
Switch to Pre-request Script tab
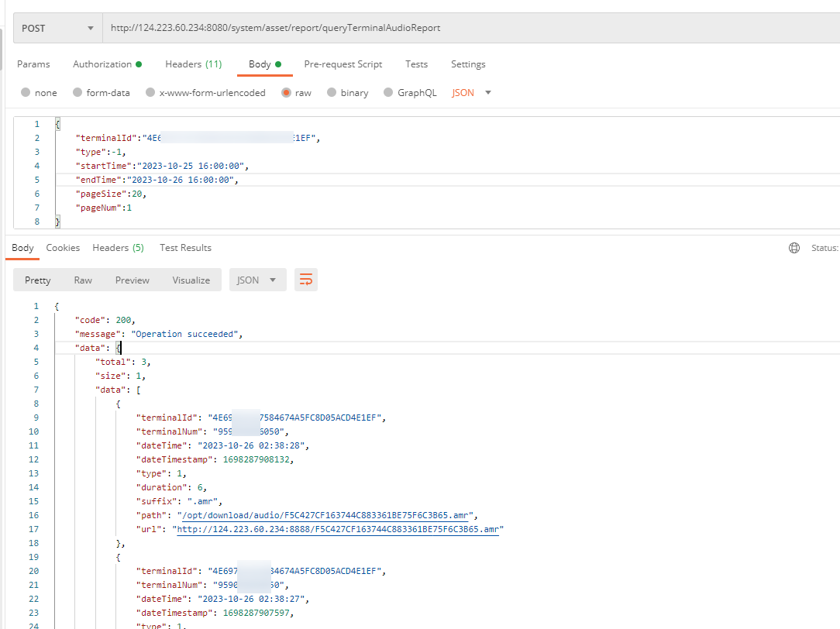pyautogui.click(x=343, y=64)
